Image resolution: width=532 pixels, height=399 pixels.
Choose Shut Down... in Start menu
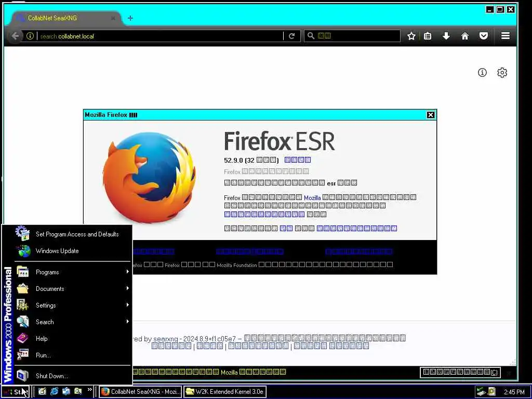coord(73,376)
